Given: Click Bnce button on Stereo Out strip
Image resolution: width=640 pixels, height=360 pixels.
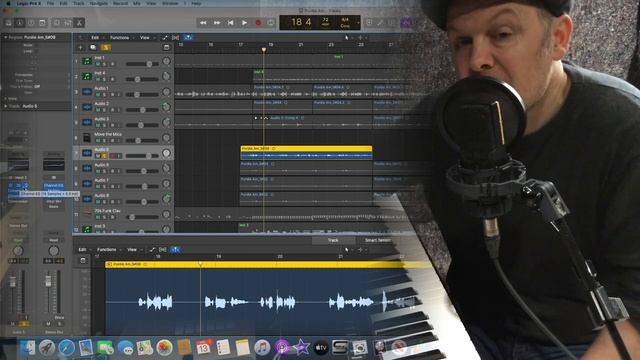Looking at the screenshot, I should [59, 317].
